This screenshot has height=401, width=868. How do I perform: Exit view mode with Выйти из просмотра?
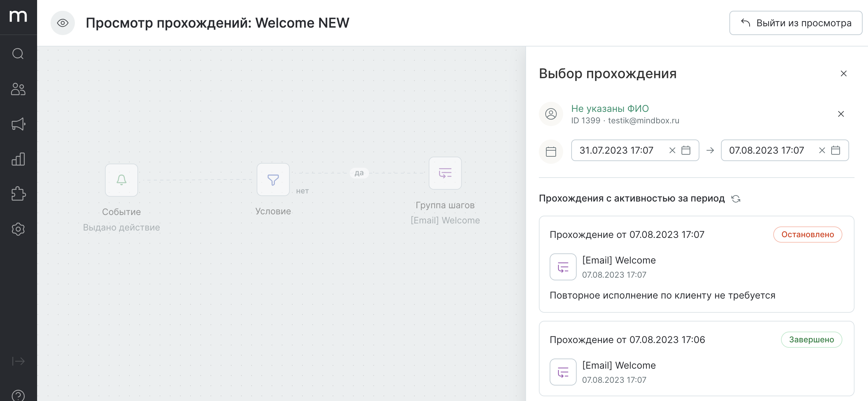[796, 23]
